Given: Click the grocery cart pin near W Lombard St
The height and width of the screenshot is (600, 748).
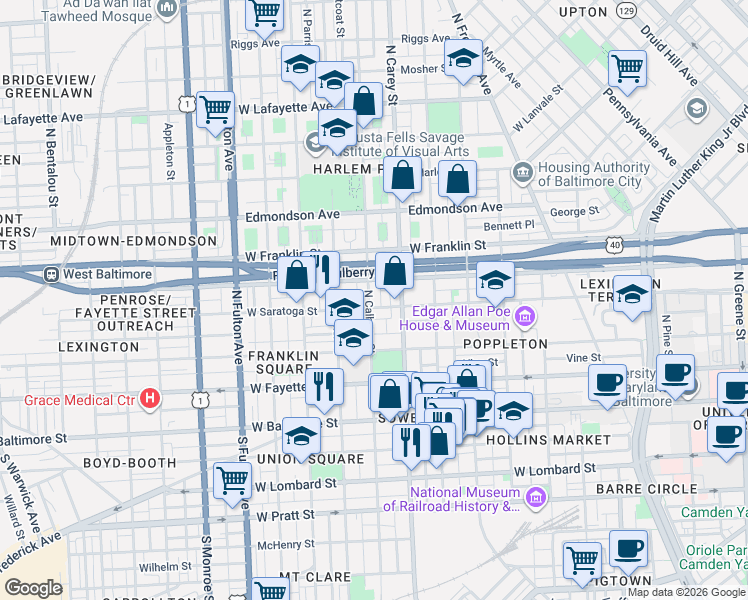Looking at the screenshot, I should point(232,484).
